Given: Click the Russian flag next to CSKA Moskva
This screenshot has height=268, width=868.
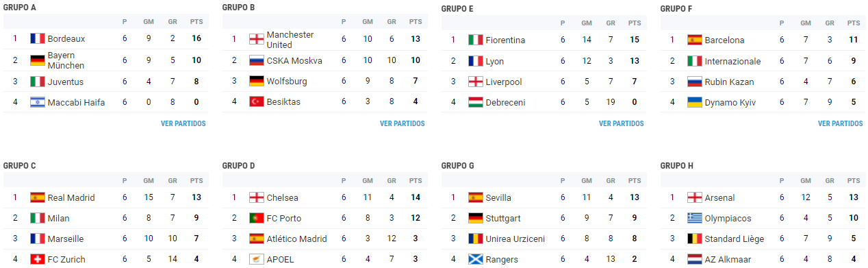Looking at the screenshot, I should pos(257,60).
